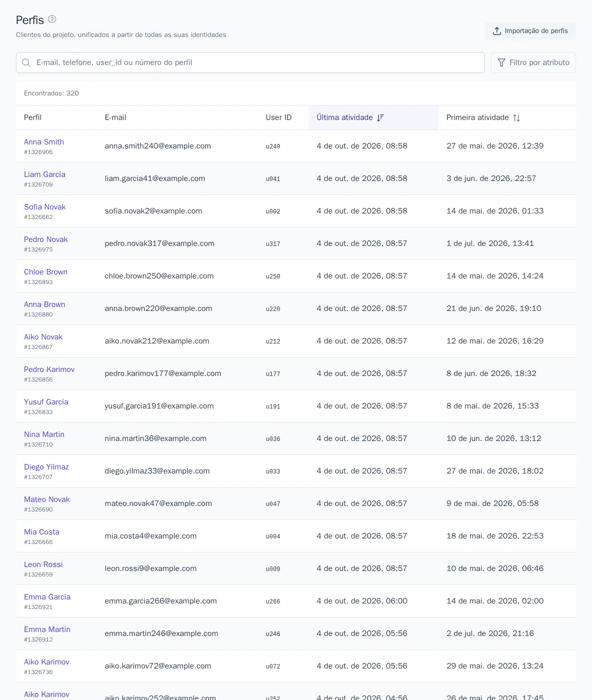Click first activity 27 de mai. de 2026, 12:39
The height and width of the screenshot is (700, 592).
pos(495,146)
